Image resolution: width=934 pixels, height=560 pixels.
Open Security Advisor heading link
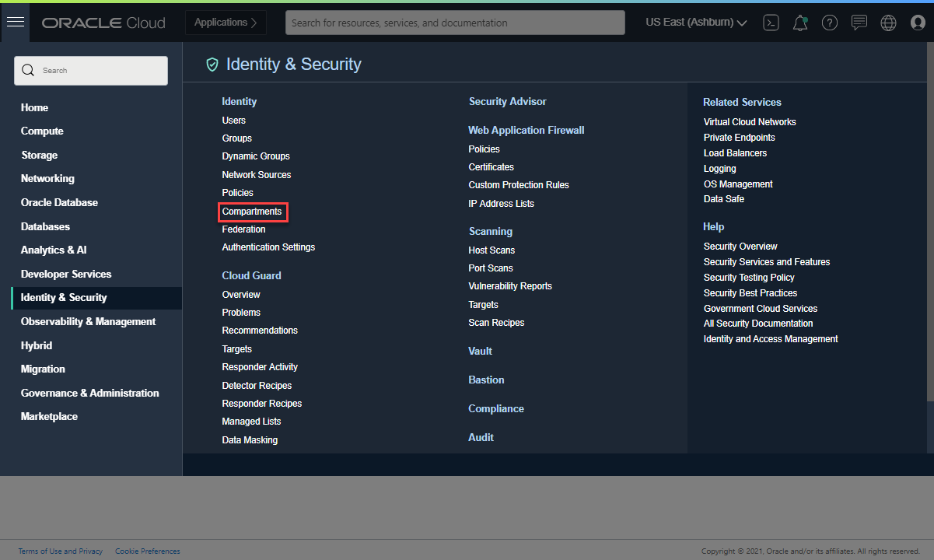pos(508,101)
